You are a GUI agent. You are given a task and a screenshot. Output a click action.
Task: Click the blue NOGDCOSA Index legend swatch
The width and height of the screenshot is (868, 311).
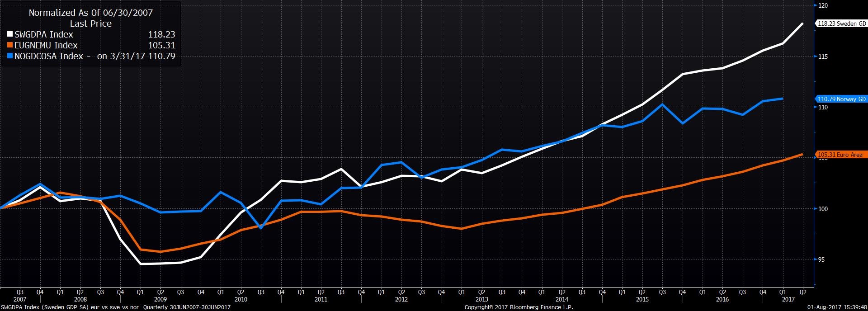click(10, 56)
